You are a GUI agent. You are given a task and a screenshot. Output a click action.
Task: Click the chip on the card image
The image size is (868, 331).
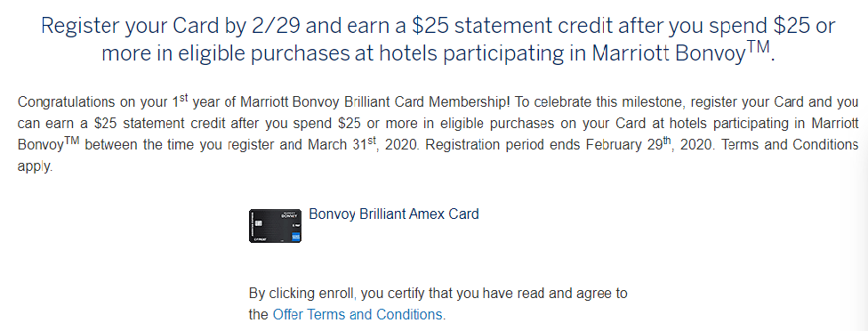[259, 223]
